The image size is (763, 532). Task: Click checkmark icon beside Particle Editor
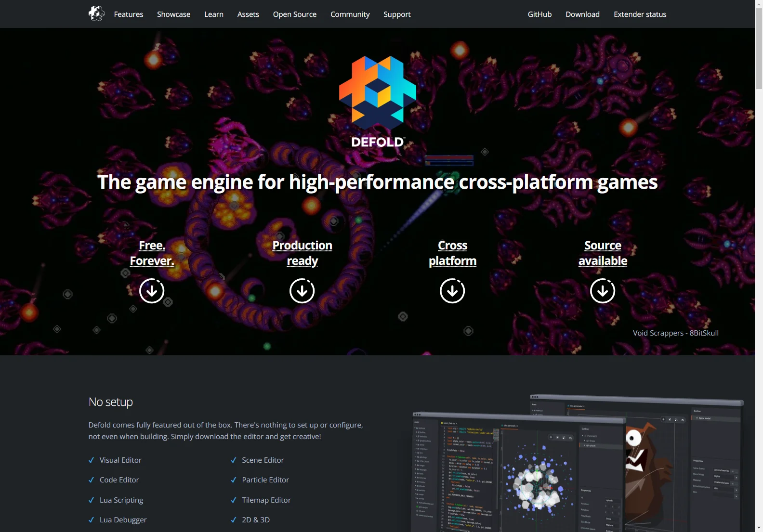pyautogui.click(x=234, y=480)
